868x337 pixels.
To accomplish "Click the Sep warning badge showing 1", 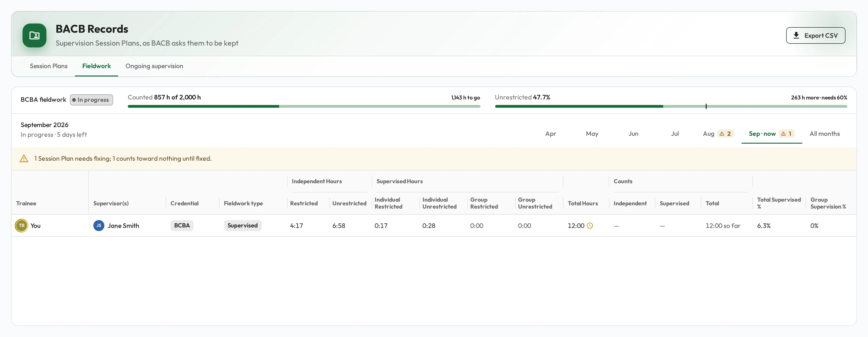I will click(x=787, y=134).
